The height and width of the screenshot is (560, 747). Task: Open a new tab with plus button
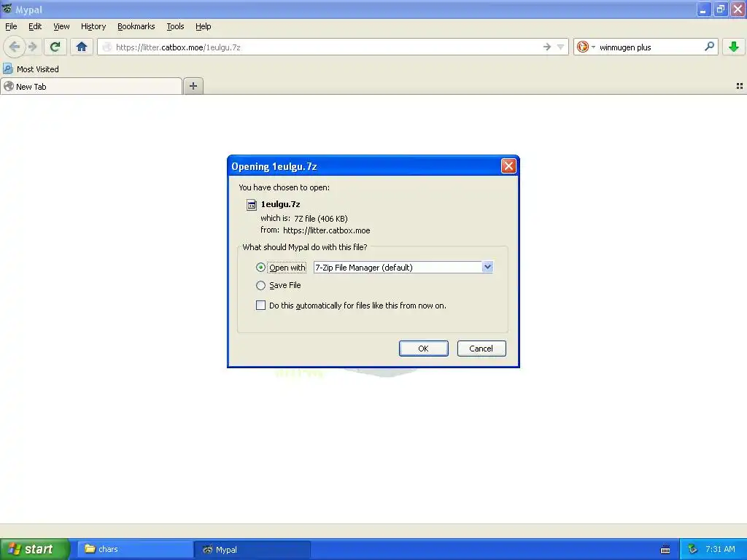[x=193, y=86]
